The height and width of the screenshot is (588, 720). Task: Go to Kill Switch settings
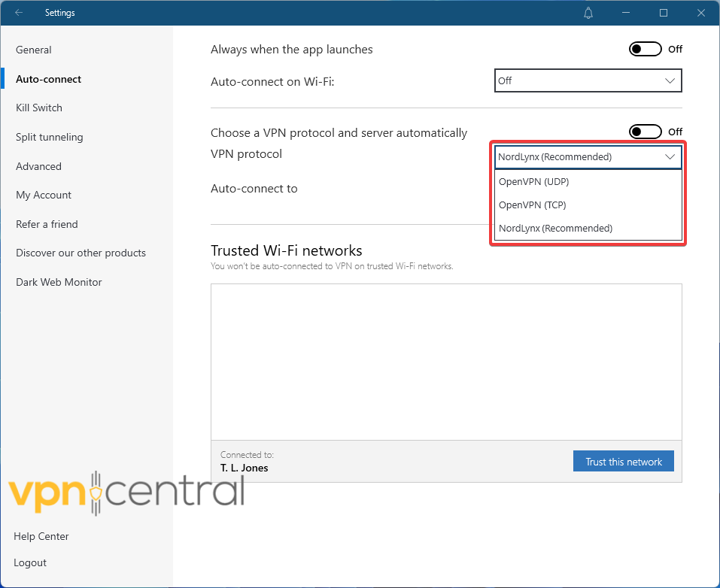[39, 108]
